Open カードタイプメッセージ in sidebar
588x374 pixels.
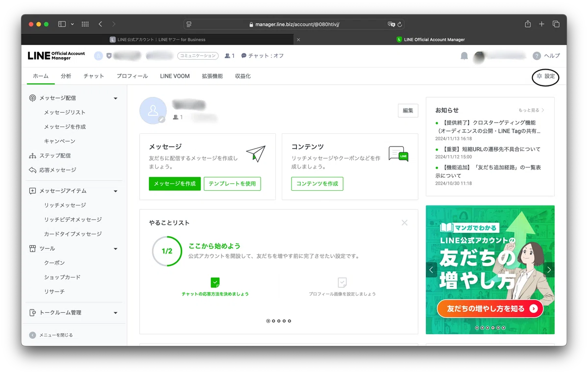coord(73,234)
